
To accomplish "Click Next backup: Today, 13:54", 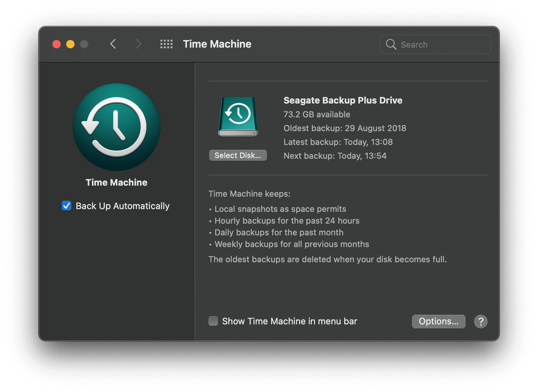I will click(335, 156).
